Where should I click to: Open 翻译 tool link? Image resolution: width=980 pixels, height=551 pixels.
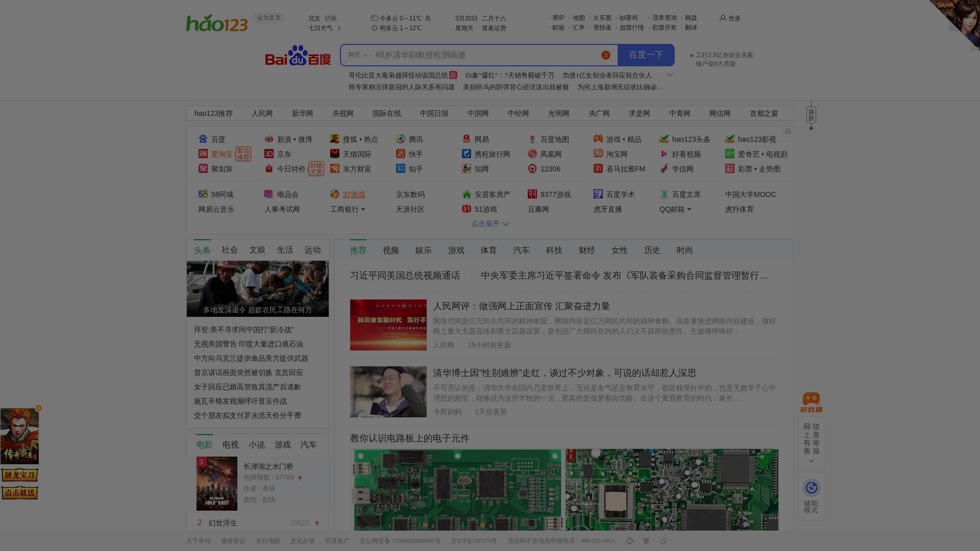click(x=691, y=28)
